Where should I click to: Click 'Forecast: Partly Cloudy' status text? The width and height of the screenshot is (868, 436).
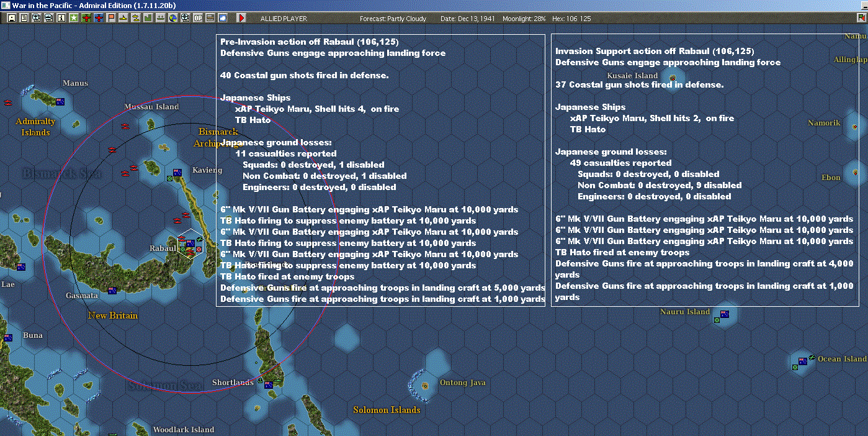[x=393, y=19]
